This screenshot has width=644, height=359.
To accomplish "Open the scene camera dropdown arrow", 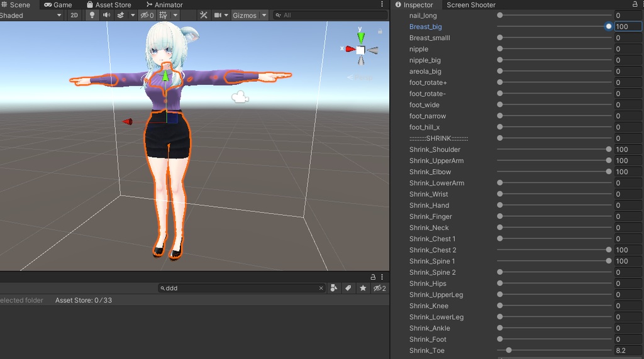I will [x=226, y=15].
